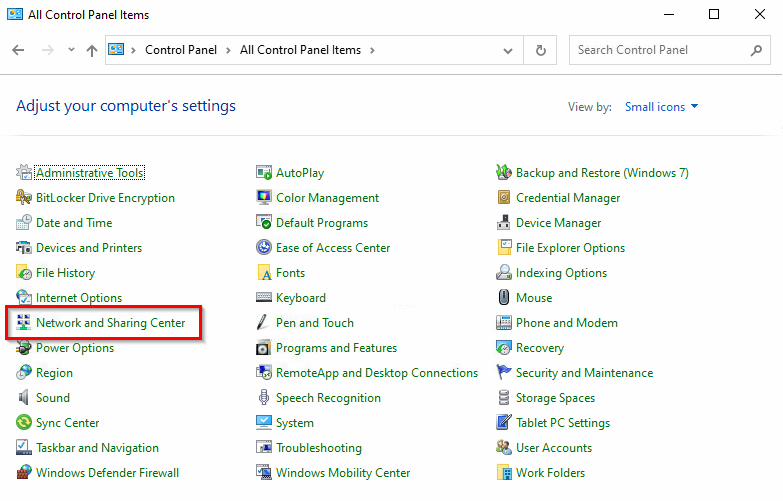The height and width of the screenshot is (501, 783).
Task: Click All Control Panel Items breadcrumb
Action: [x=300, y=50]
